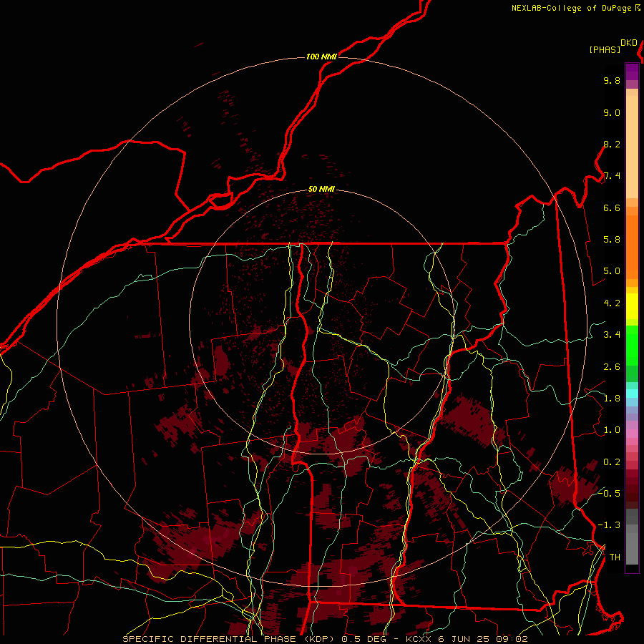Image resolution: width=644 pixels, height=644 pixels.
Task: Click the gray bottom segment of the color bar
Action: [x=632, y=548]
